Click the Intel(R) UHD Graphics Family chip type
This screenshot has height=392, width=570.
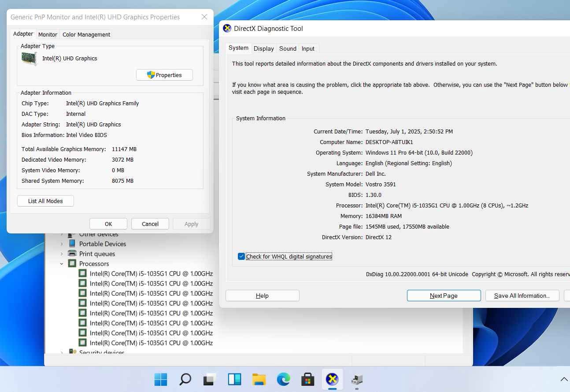coord(102,104)
